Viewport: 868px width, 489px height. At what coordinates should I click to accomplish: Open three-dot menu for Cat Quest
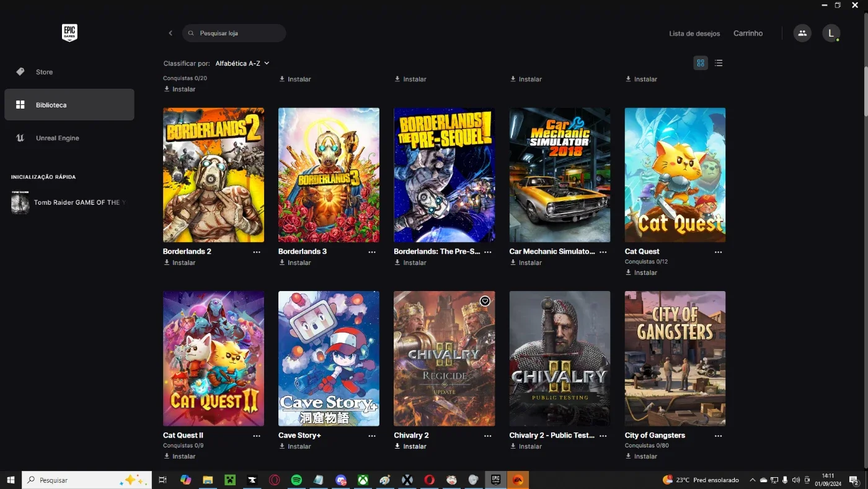(718, 252)
